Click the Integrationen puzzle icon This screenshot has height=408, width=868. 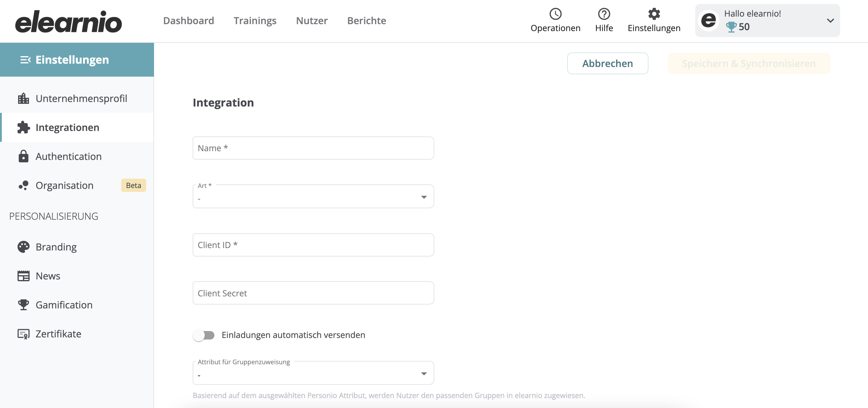pos(23,127)
